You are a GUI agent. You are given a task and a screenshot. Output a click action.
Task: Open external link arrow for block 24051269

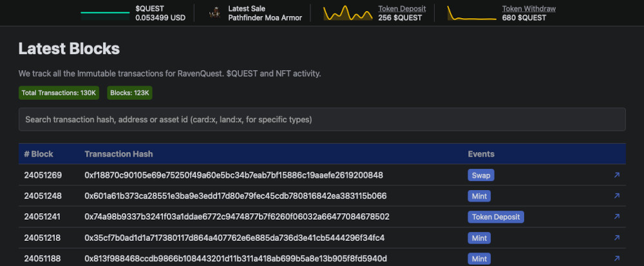point(616,175)
